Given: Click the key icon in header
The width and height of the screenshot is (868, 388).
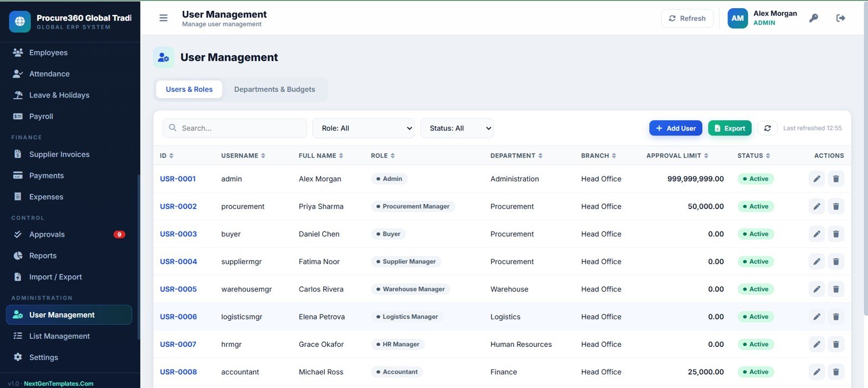Looking at the screenshot, I should [813, 18].
